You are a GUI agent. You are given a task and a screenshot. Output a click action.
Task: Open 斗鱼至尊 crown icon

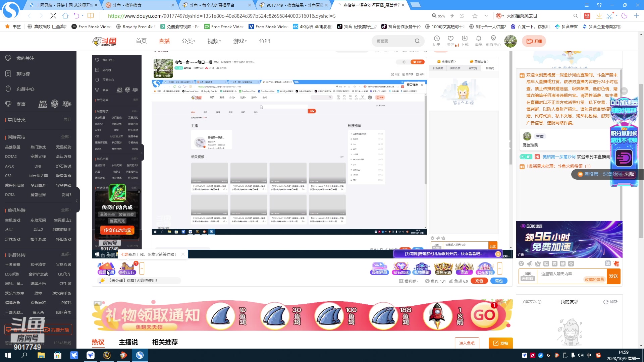click(443, 268)
